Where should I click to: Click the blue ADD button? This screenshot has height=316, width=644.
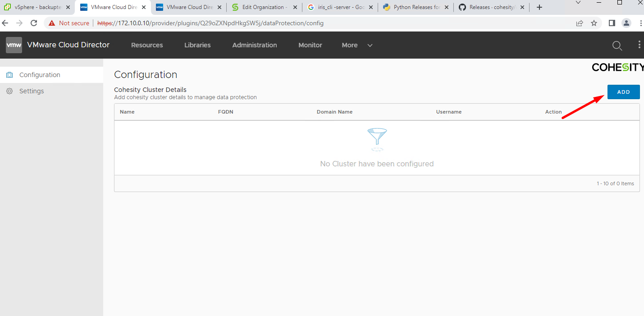point(623,92)
